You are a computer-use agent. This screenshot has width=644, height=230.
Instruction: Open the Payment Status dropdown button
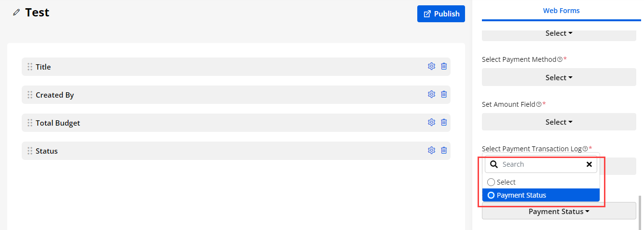click(x=559, y=212)
